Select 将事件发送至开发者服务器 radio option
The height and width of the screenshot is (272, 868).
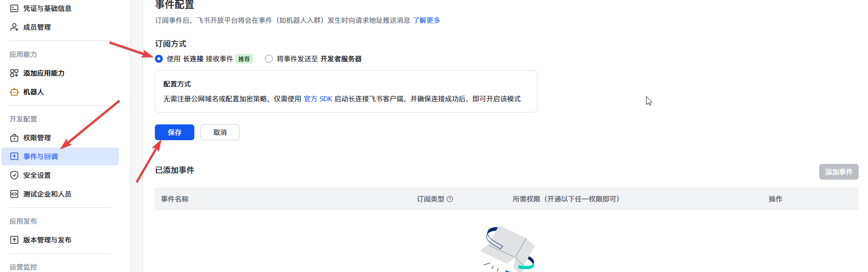tap(269, 59)
